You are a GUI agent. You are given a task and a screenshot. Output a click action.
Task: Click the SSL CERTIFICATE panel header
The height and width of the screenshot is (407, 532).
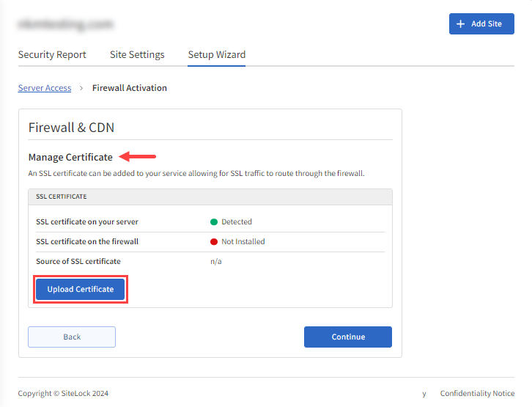[x=210, y=197]
